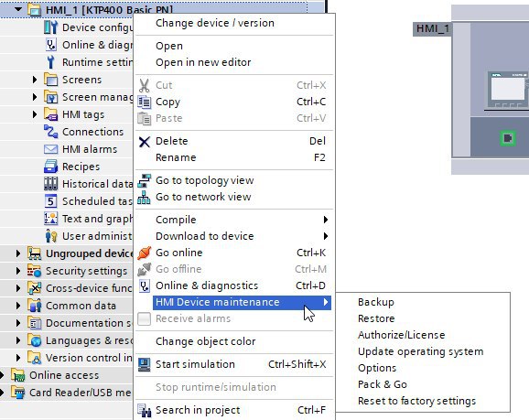Click the Version control interface icon
529x420 pixels.
[35, 358]
